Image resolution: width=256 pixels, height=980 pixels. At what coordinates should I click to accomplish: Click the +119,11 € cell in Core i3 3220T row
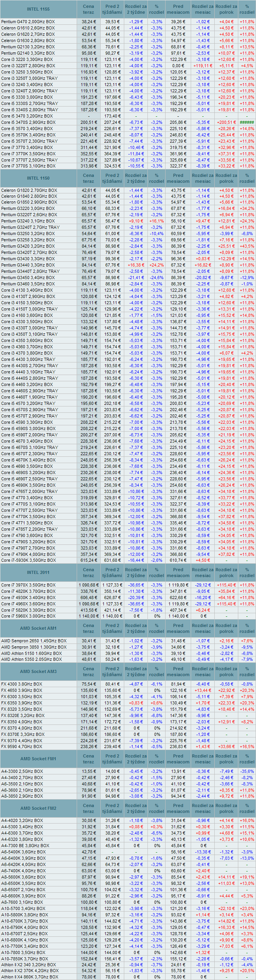point(203,66)
